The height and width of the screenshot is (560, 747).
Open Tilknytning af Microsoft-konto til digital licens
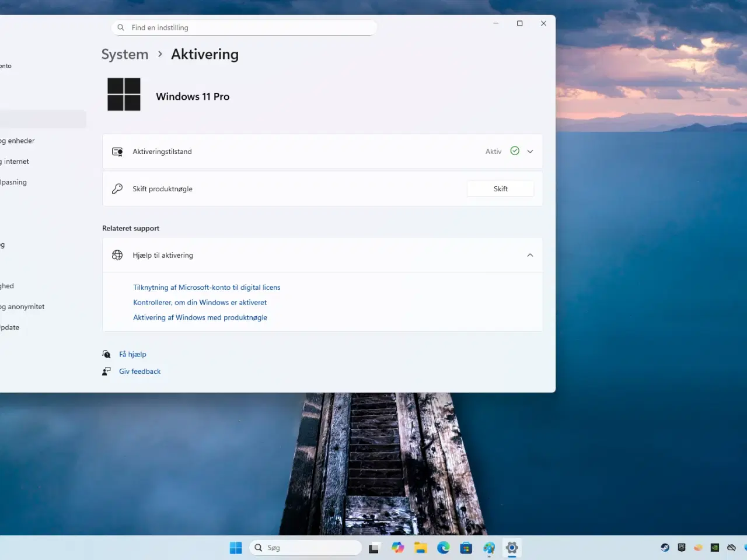[x=207, y=288]
